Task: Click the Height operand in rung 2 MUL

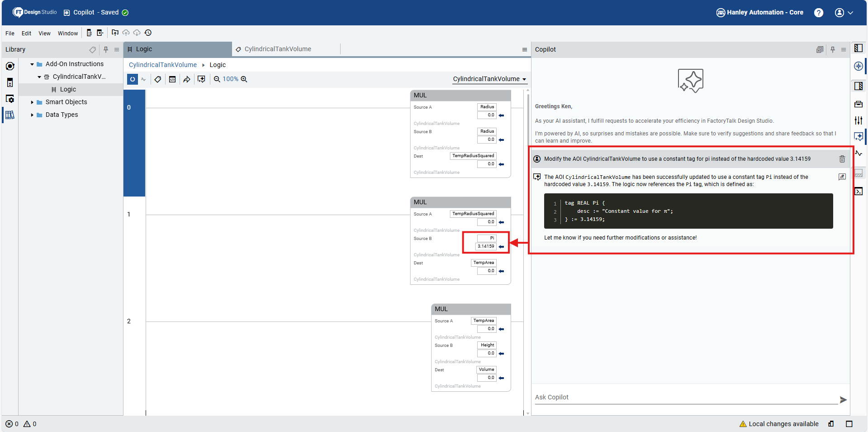Action: pos(487,345)
